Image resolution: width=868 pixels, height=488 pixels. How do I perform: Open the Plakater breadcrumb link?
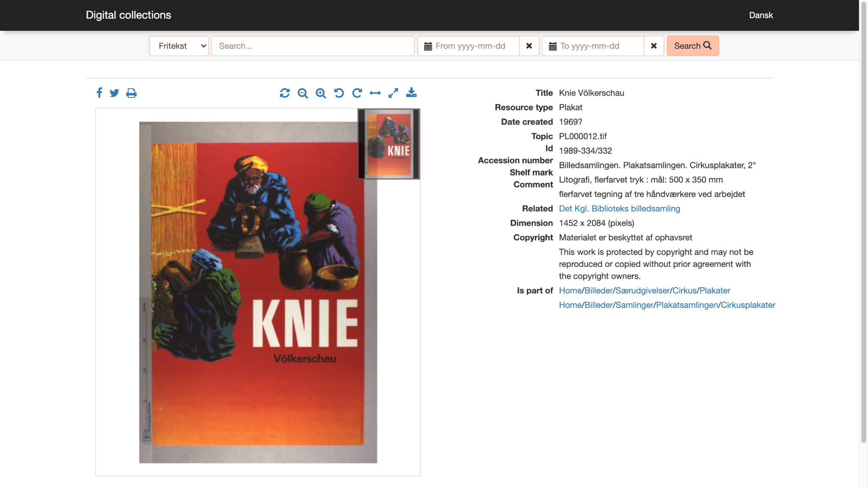tap(715, 291)
